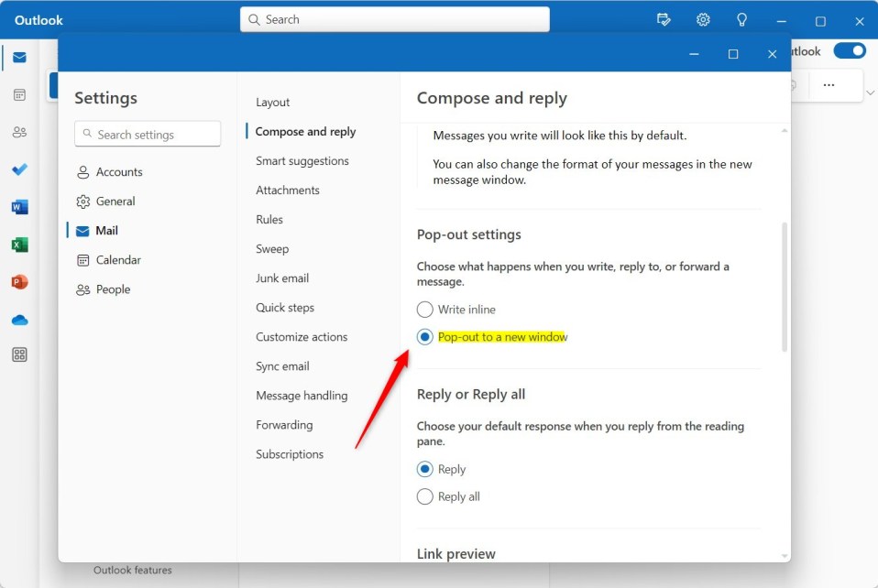The image size is (878, 588).
Task: Click the Search settings input field
Action: 147,134
